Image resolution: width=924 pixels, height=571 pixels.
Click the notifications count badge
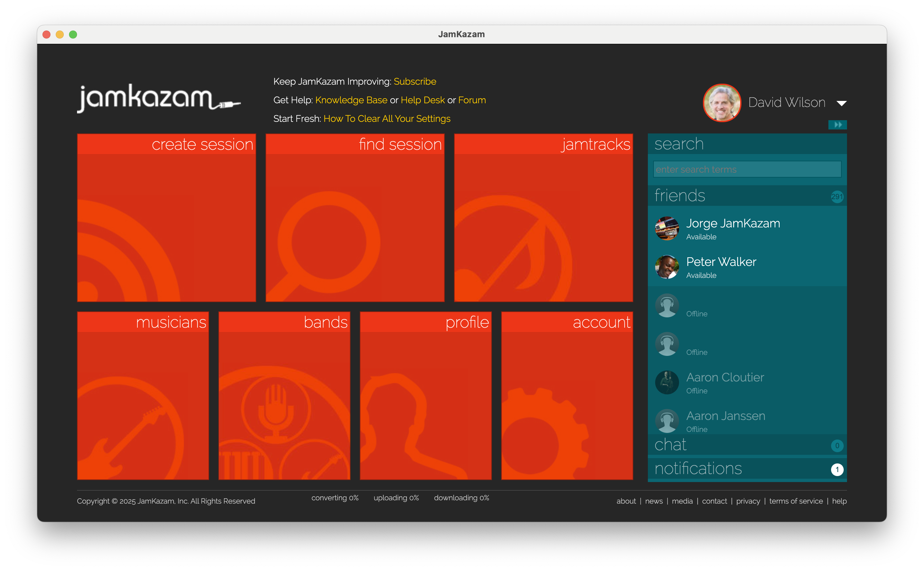point(837,469)
